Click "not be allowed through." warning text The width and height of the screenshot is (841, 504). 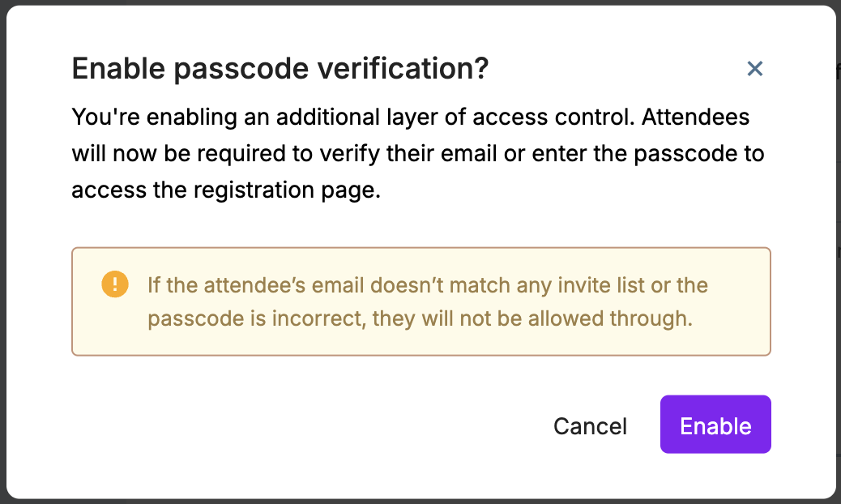pyautogui.click(x=591, y=318)
